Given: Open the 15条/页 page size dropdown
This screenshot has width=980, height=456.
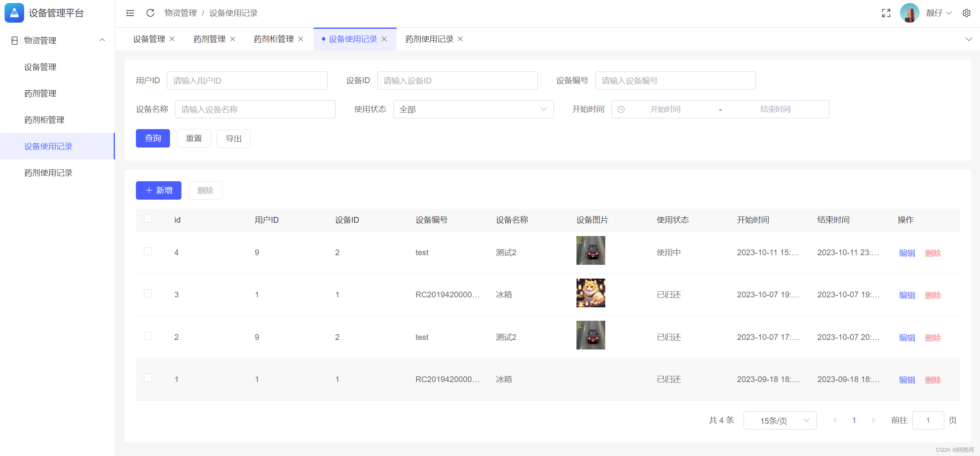Looking at the screenshot, I should pos(779,420).
